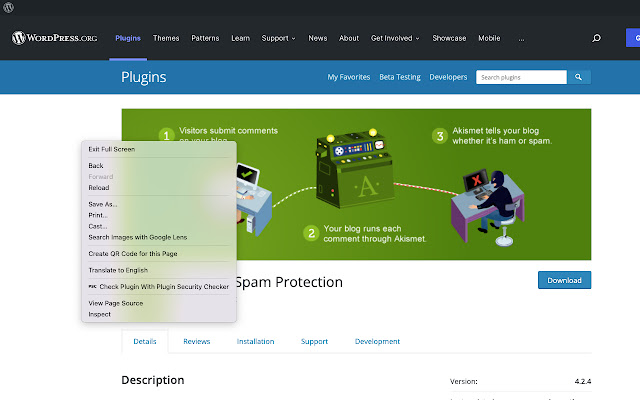
Task: Click the Plugins page heading
Action: (144, 77)
